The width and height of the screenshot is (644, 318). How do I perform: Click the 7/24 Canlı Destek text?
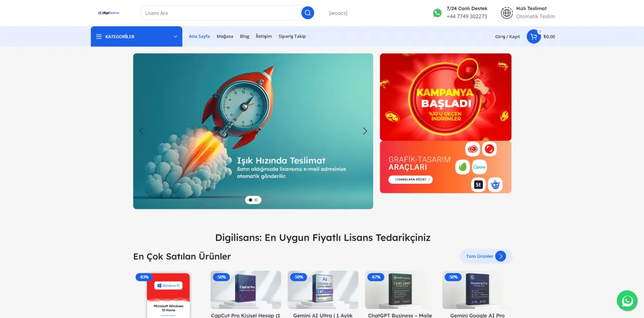click(467, 9)
